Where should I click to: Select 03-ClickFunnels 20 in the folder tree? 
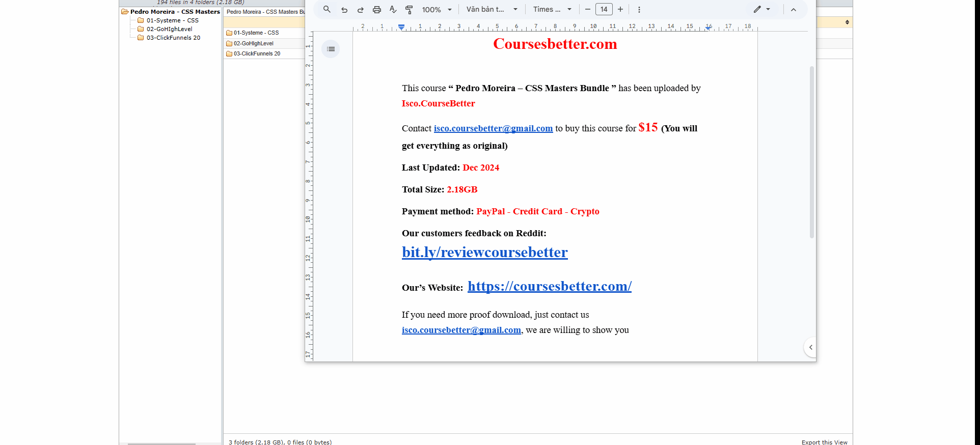174,38
